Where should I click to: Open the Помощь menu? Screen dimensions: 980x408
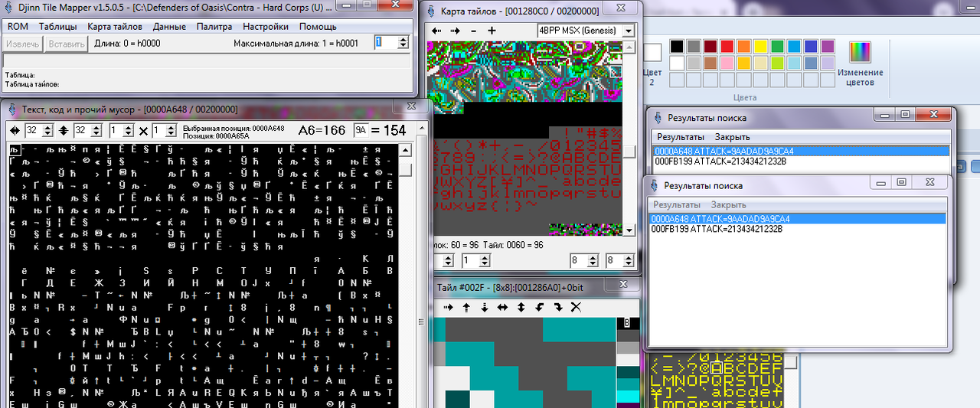tap(317, 26)
